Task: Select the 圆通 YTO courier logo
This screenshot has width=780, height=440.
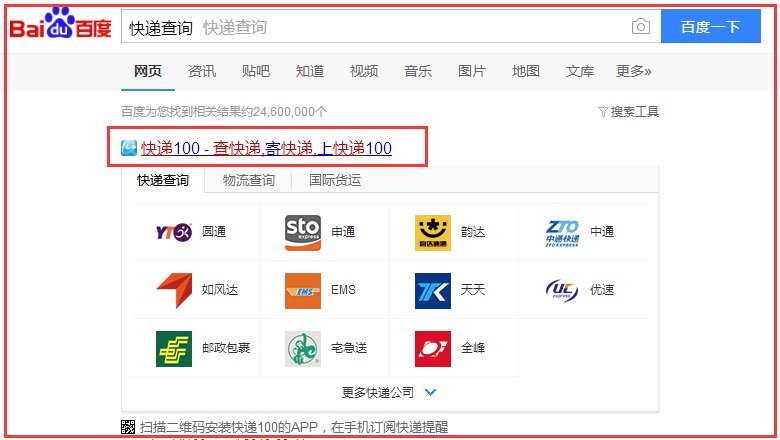Action: pos(174,232)
